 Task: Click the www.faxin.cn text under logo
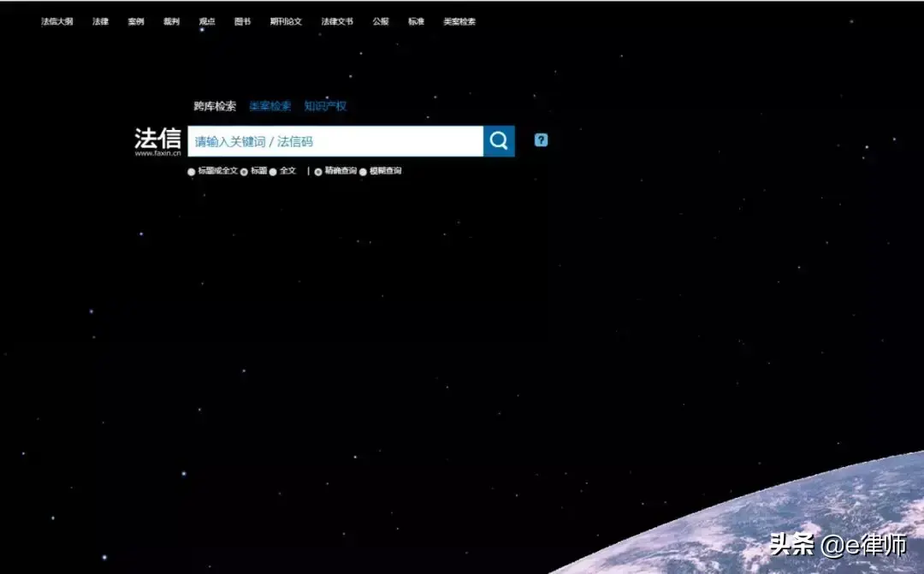[x=158, y=153]
